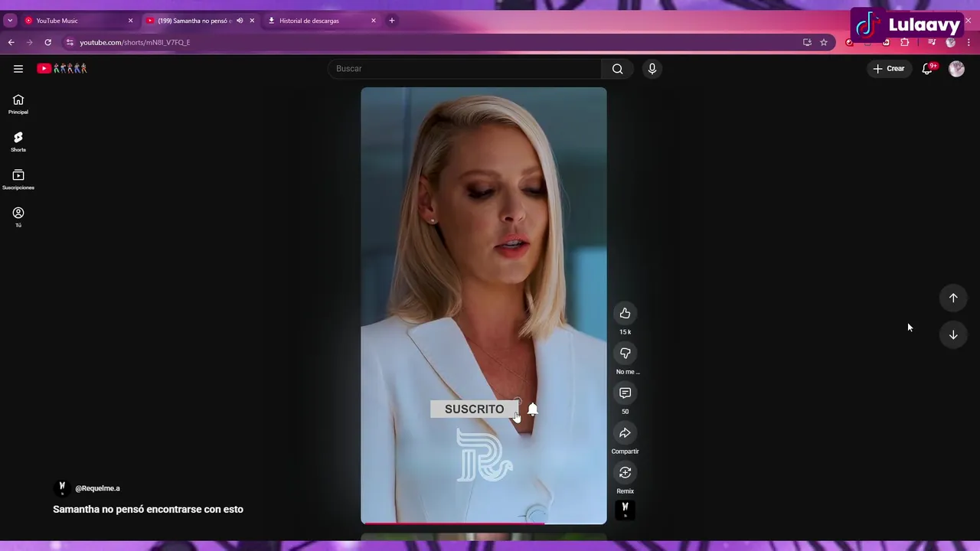Open the Tú section in sidebar
Screen dimensions: 980x551
point(18,217)
